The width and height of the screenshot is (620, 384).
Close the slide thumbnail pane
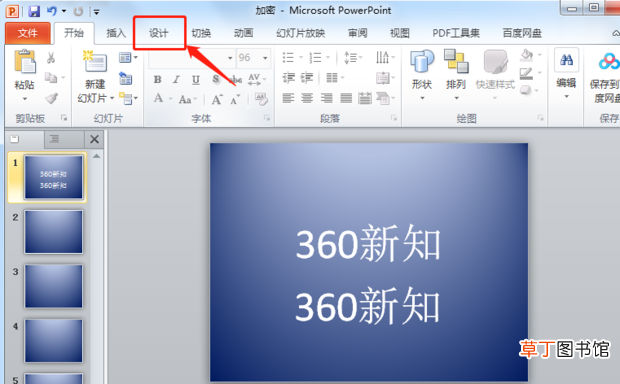point(95,139)
